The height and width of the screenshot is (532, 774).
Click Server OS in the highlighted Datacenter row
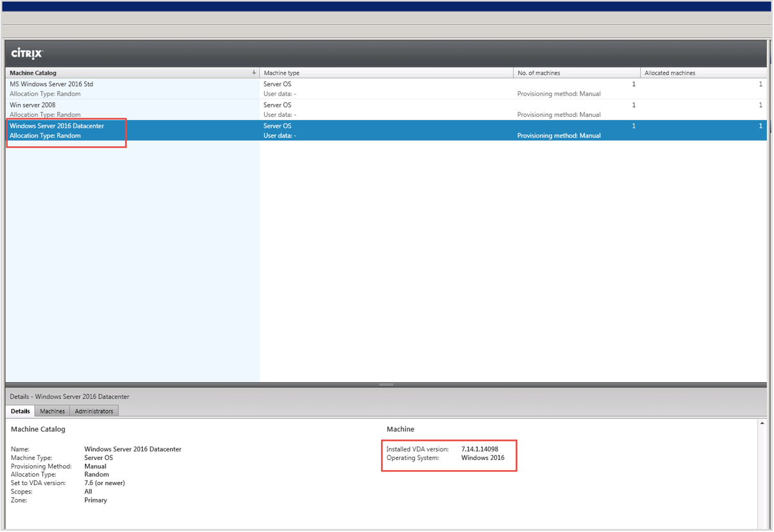pyautogui.click(x=277, y=126)
